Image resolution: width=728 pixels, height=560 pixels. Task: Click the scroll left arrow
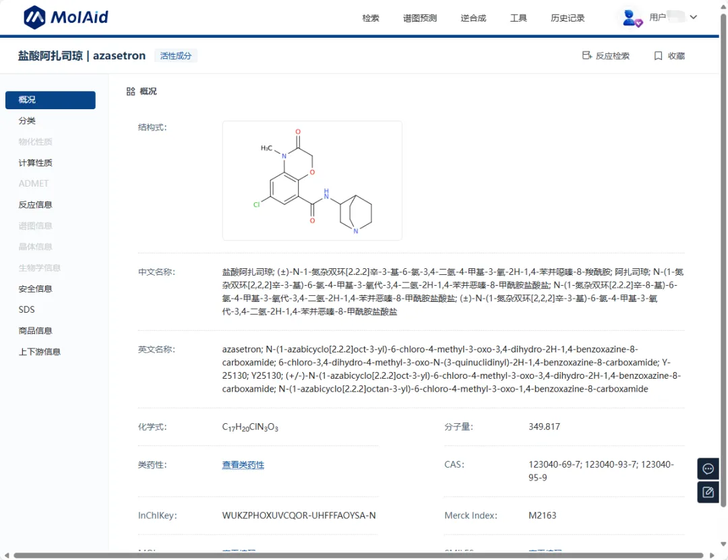click(x=7, y=555)
